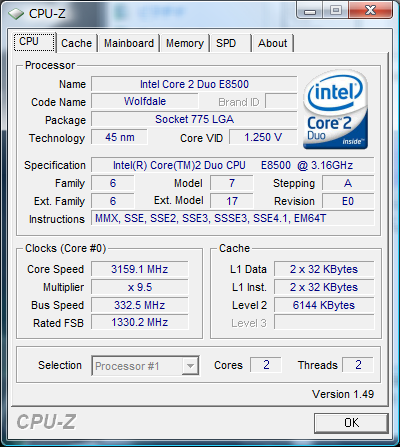The image size is (400, 447).
Task: Click the Core VID value '1.250 V'
Action: coord(263,137)
